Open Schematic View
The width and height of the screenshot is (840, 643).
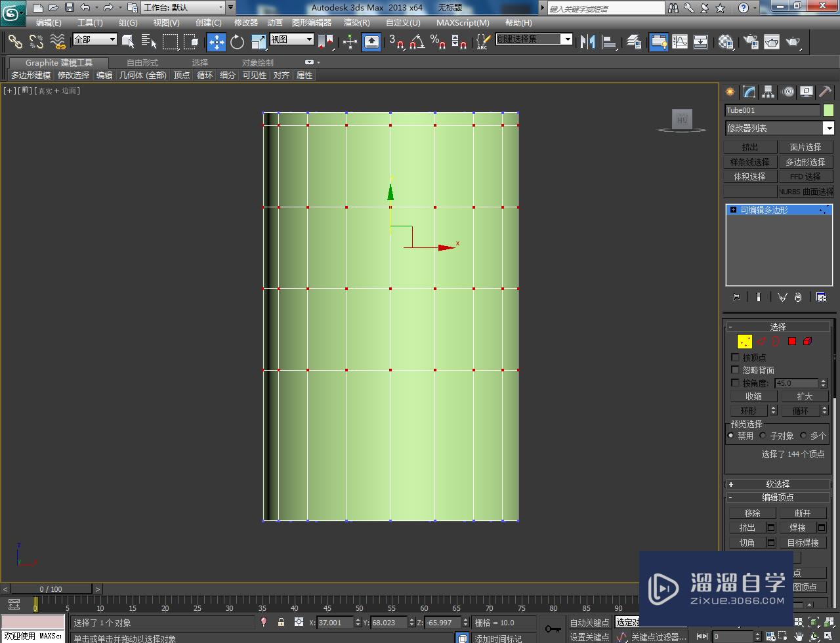pyautogui.click(x=701, y=41)
